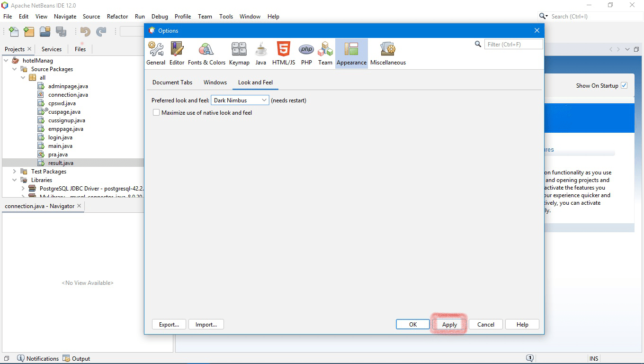Open Fonts & Colors settings

(207, 52)
